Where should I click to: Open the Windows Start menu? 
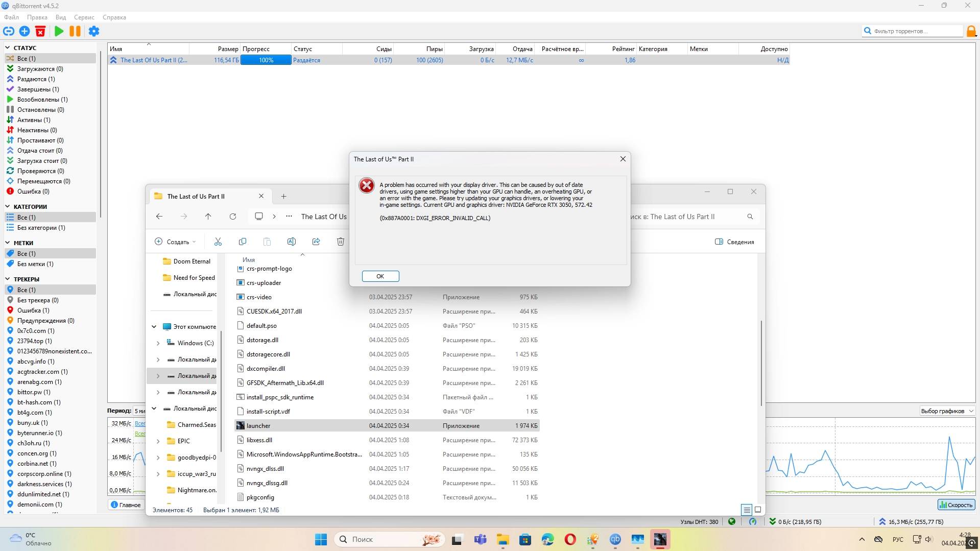tap(321, 539)
